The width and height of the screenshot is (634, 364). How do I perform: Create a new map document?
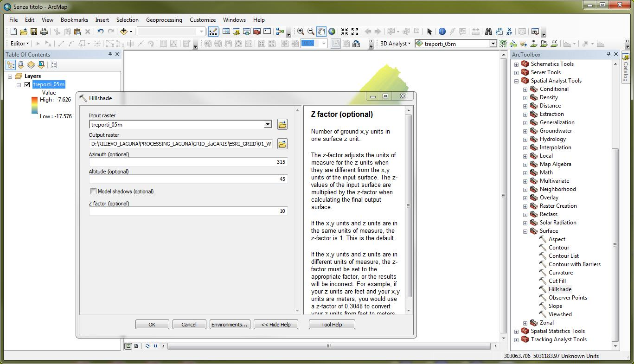tap(13, 32)
